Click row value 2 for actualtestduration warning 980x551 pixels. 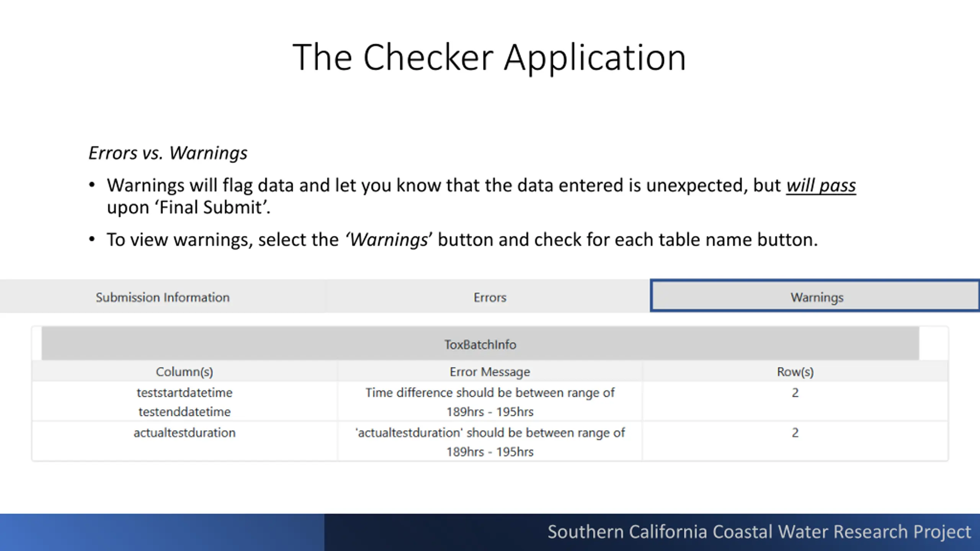[x=795, y=433]
